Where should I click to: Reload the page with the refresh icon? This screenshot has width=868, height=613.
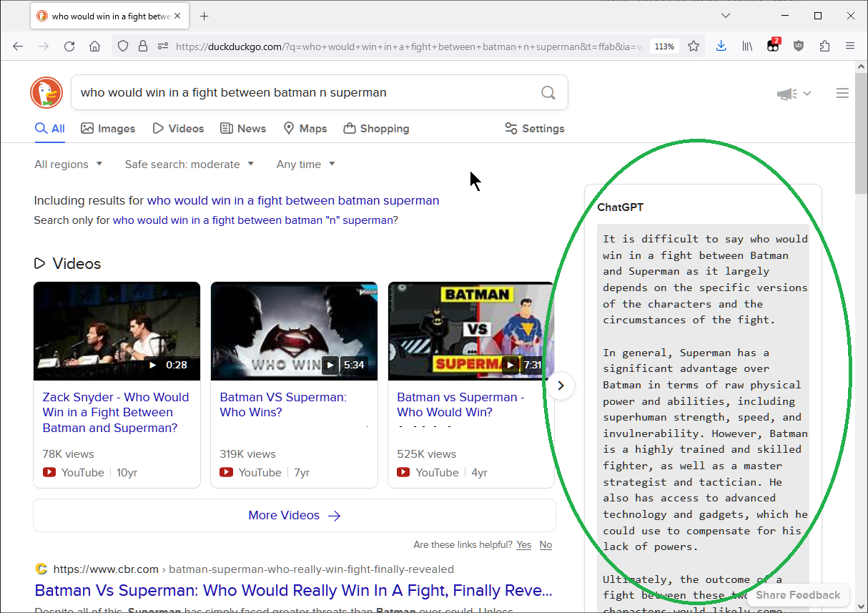pos(69,46)
